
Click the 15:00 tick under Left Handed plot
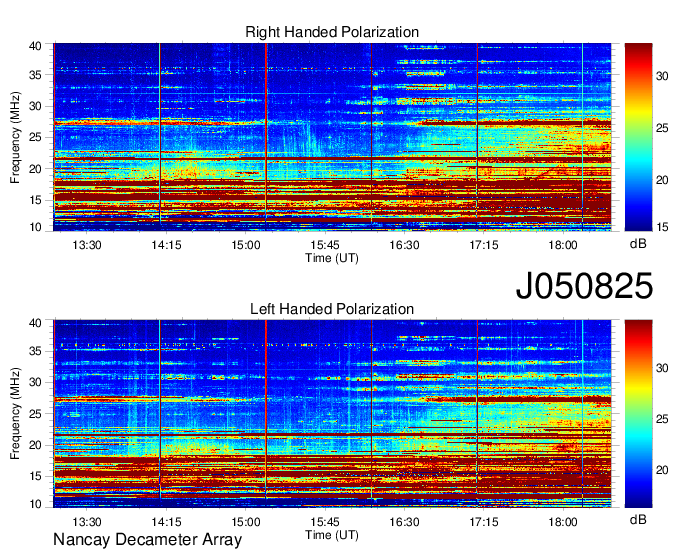pyautogui.click(x=245, y=522)
